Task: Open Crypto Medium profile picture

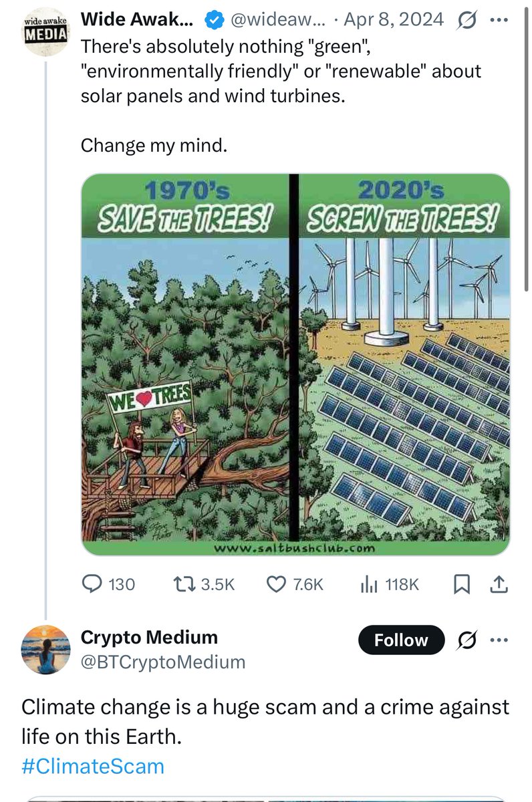Action: [45, 649]
